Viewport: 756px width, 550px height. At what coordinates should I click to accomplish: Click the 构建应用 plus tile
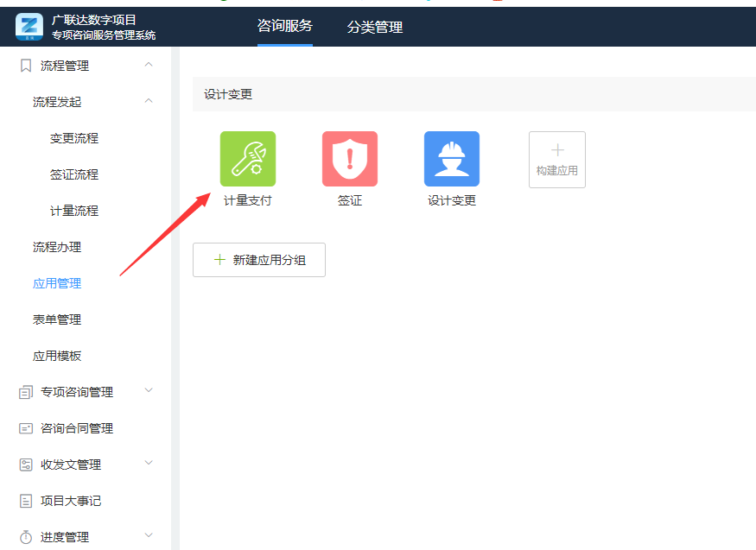(x=557, y=160)
